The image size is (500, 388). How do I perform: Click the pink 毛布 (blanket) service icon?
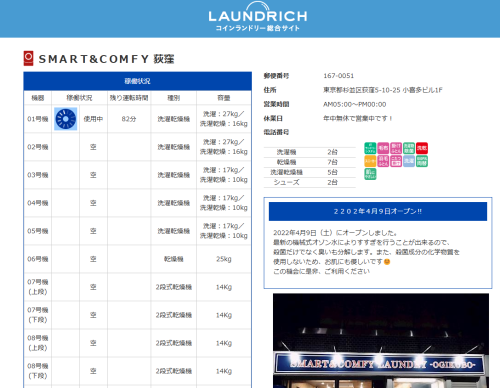383,148
